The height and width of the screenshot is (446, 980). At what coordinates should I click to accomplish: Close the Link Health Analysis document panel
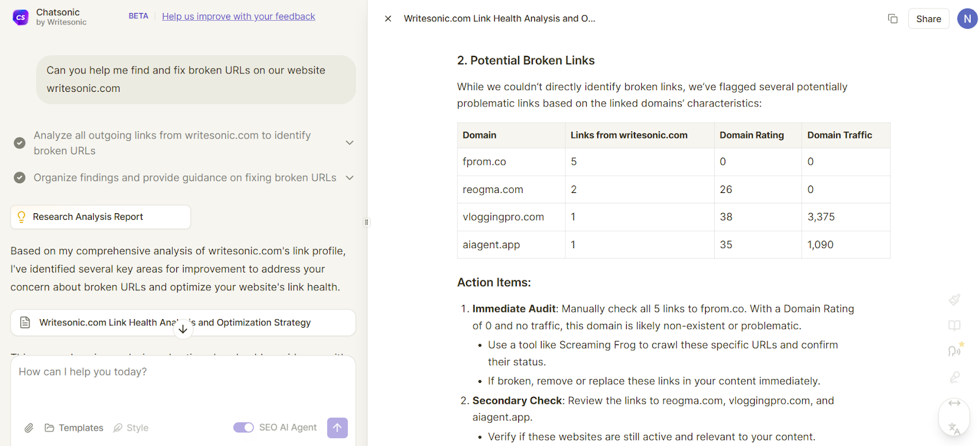pyautogui.click(x=388, y=19)
